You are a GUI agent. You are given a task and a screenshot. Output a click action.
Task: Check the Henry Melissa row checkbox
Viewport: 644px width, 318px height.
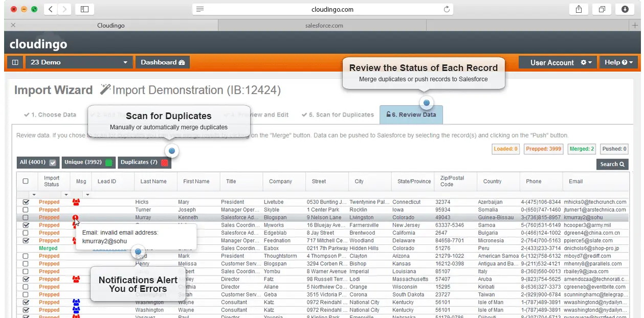coord(26,264)
